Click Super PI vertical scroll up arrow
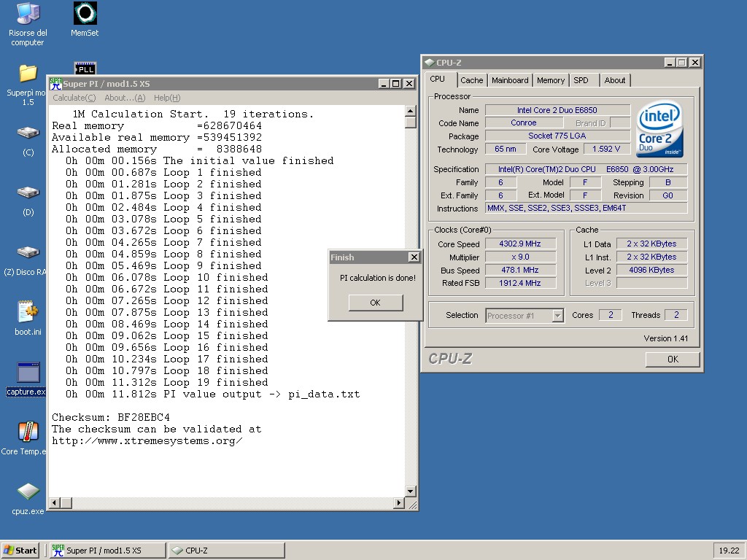The image size is (747, 560). click(410, 111)
